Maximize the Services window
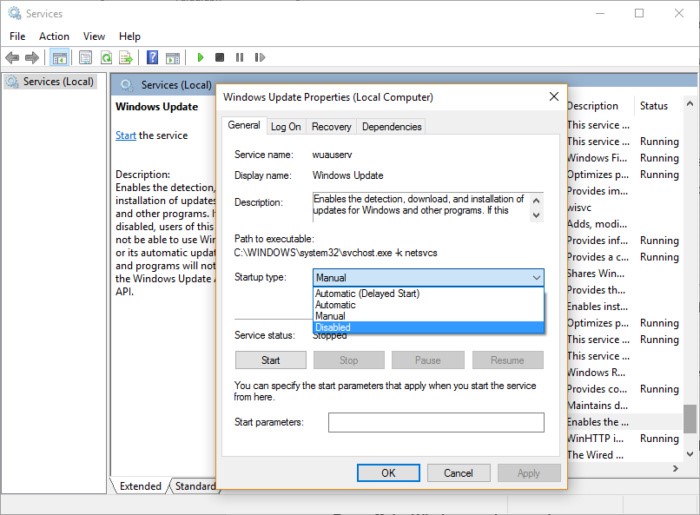The height and width of the screenshot is (515, 700). tap(639, 13)
